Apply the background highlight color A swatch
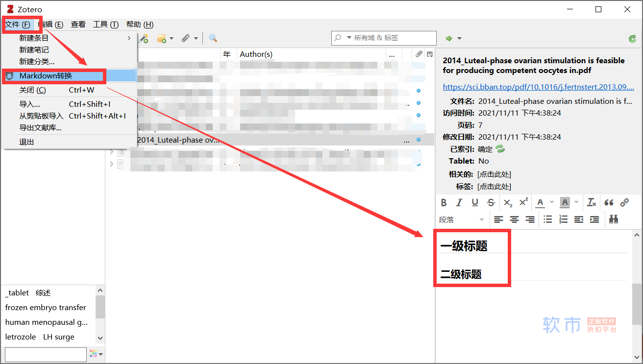The image size is (643, 364). pyautogui.click(x=565, y=202)
